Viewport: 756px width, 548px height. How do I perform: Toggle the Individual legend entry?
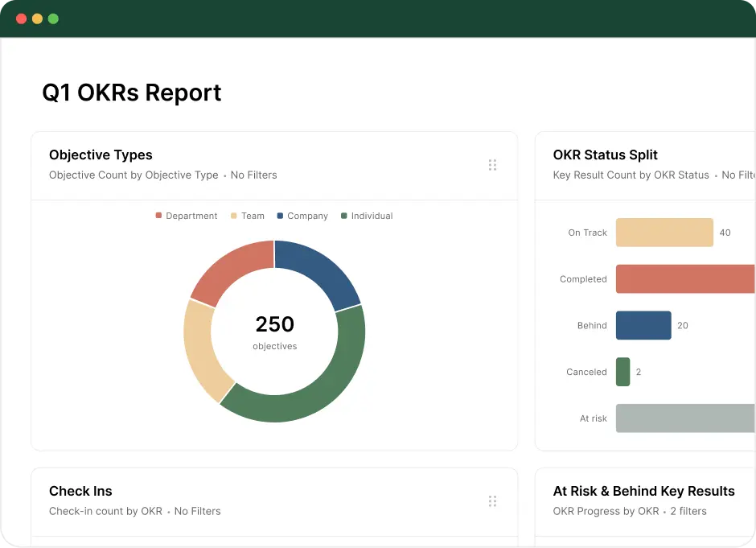pyautogui.click(x=367, y=216)
